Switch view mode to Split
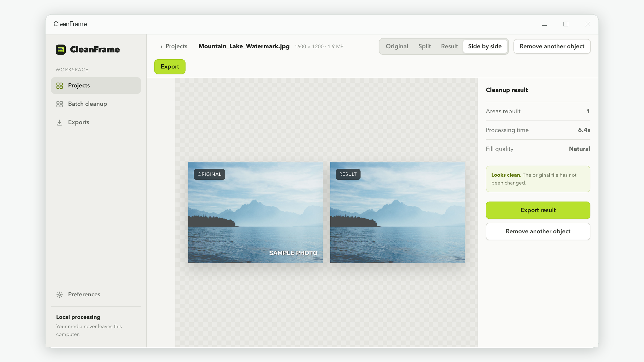 point(424,46)
